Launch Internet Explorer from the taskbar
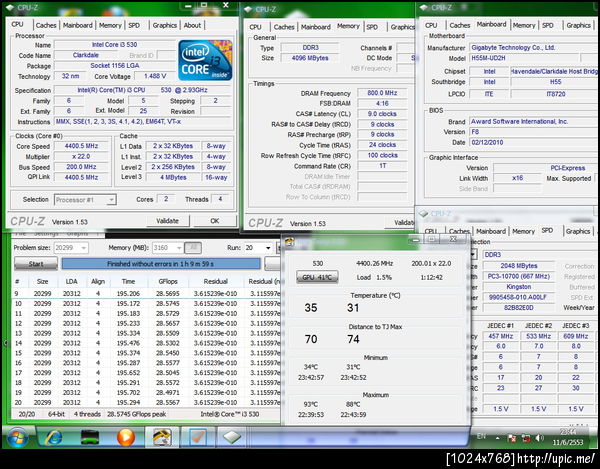 click(x=54, y=437)
